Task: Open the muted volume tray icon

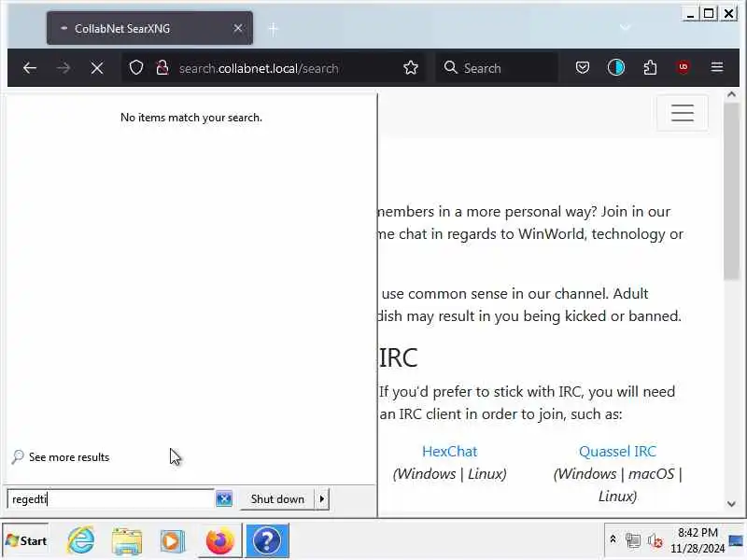Action: (655, 540)
